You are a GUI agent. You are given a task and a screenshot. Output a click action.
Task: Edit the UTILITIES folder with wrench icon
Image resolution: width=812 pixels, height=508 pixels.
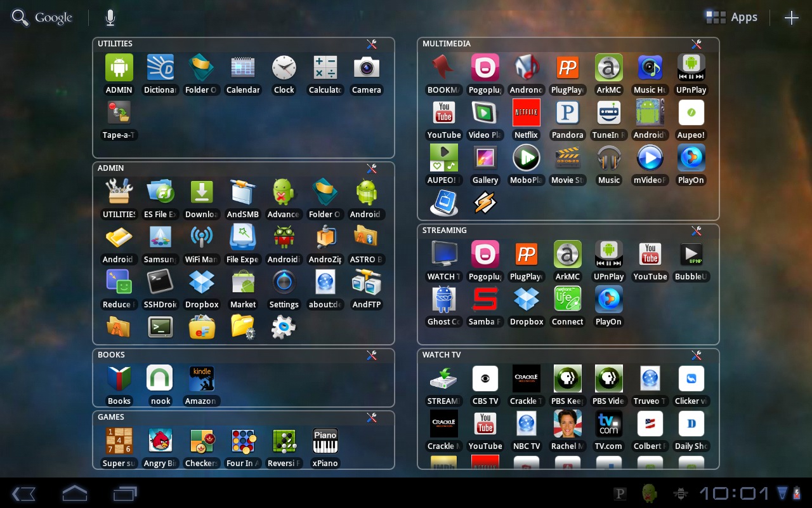tap(372, 44)
